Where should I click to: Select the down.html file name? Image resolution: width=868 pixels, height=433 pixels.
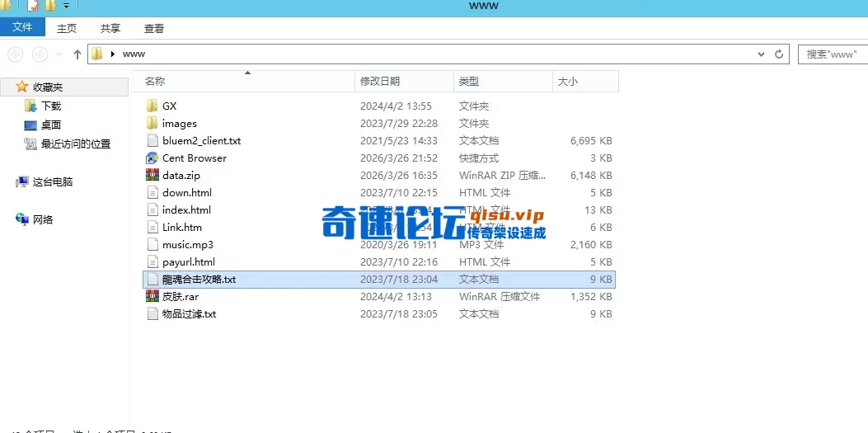(x=187, y=193)
